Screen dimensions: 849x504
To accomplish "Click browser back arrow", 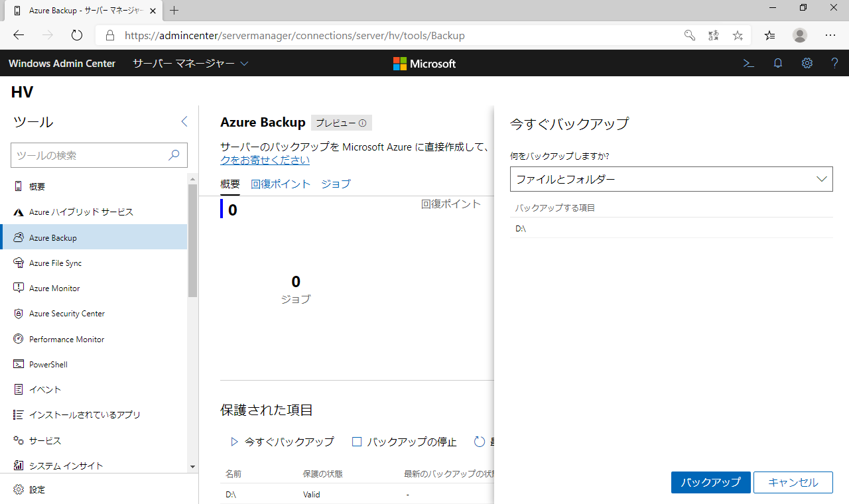I will coord(19,35).
